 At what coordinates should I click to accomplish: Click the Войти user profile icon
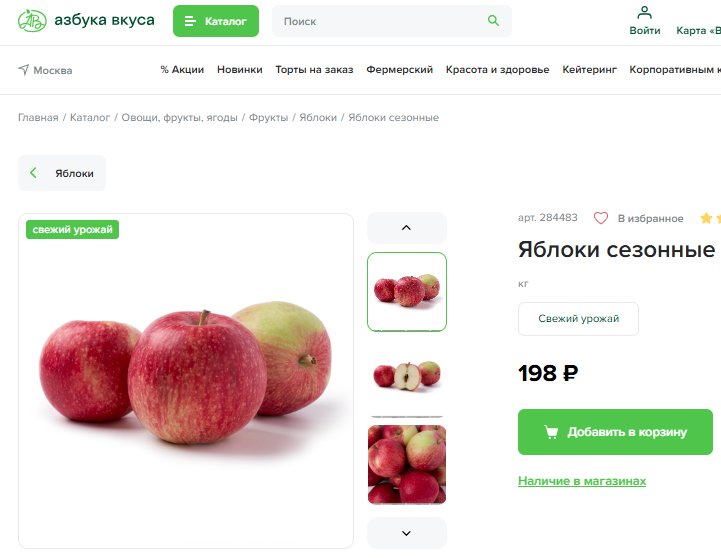coord(645,13)
